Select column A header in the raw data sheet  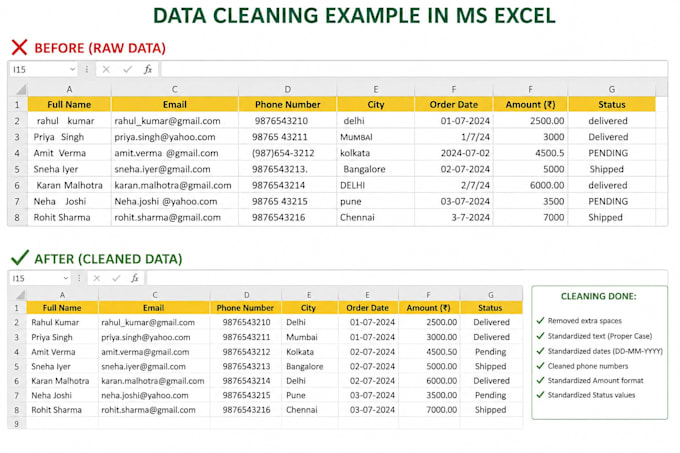(69, 89)
